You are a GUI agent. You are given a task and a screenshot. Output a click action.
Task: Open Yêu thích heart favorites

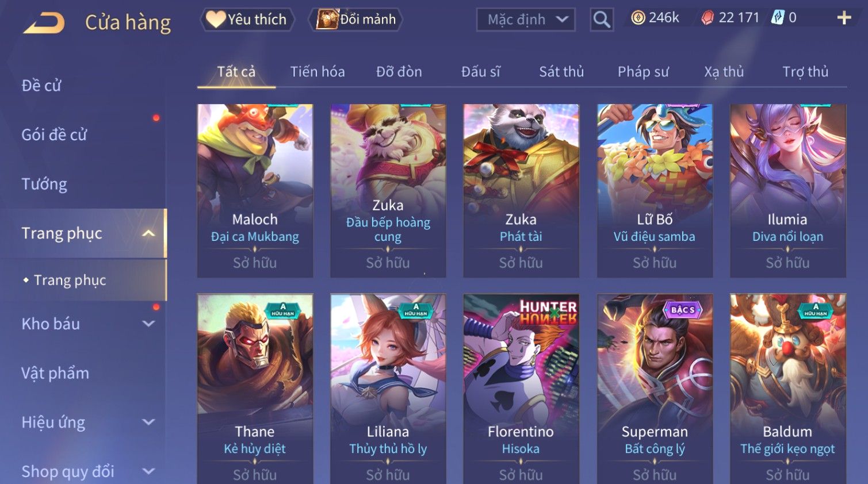point(247,20)
